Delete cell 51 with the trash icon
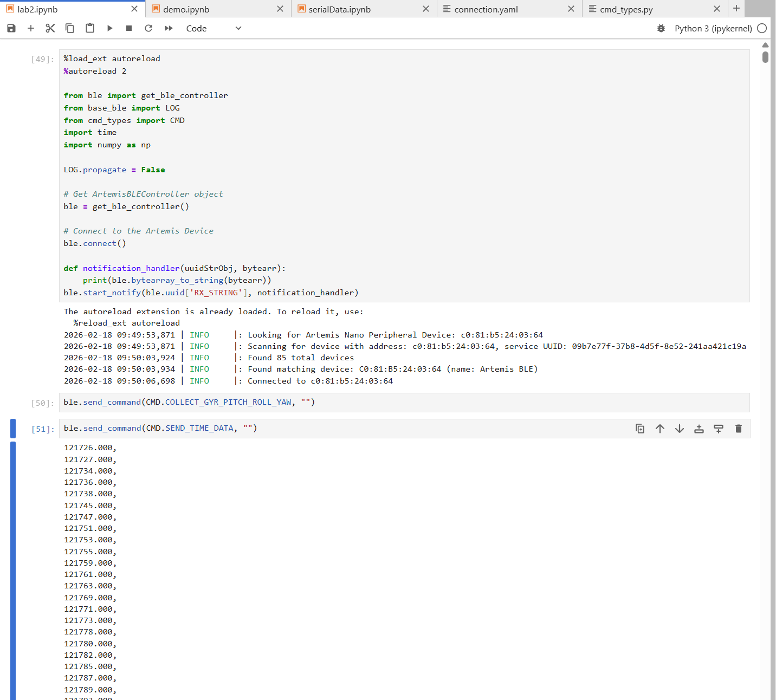 (x=738, y=429)
